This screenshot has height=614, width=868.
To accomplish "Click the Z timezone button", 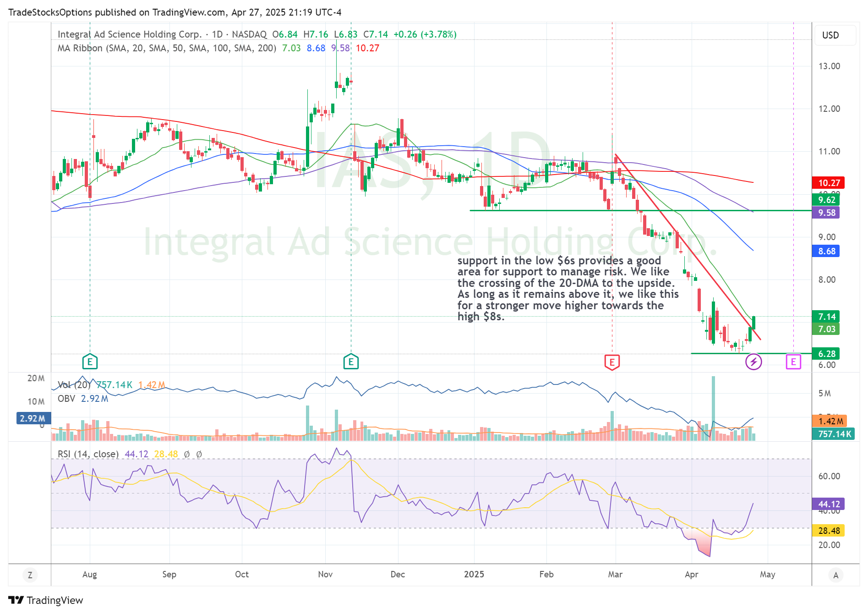I will tap(30, 575).
